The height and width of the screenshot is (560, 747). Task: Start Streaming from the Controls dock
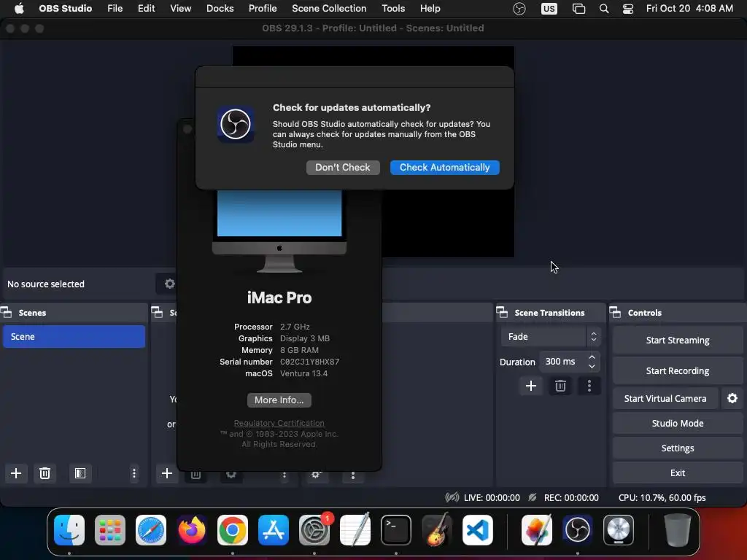tap(678, 340)
